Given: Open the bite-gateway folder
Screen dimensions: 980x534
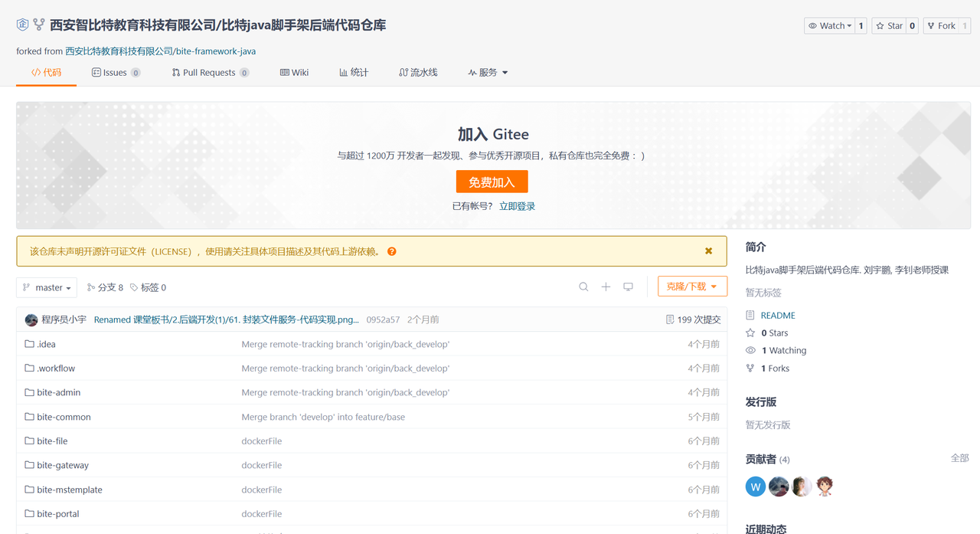Looking at the screenshot, I should pyautogui.click(x=63, y=465).
